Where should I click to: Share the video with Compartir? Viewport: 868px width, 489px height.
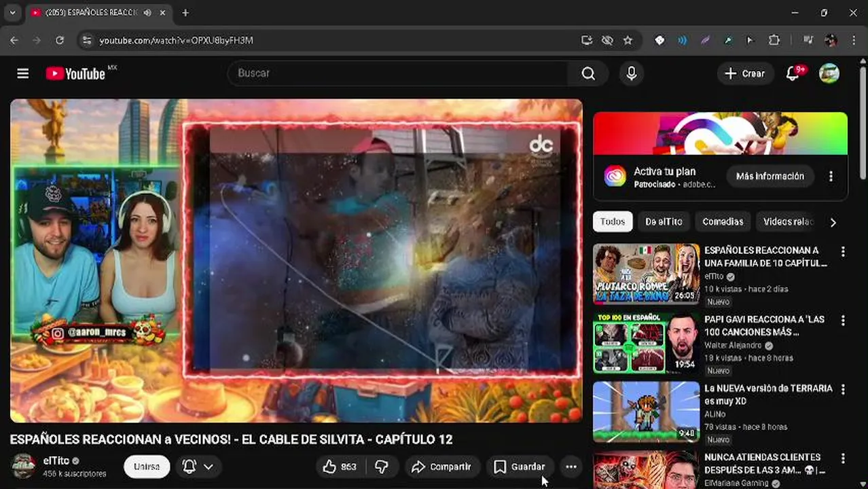[442, 467]
